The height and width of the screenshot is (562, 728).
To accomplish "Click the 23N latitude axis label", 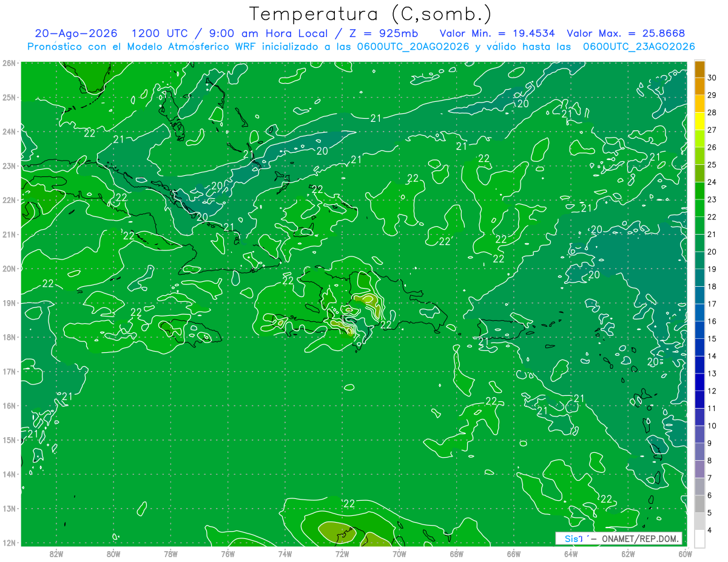I will (9, 166).
